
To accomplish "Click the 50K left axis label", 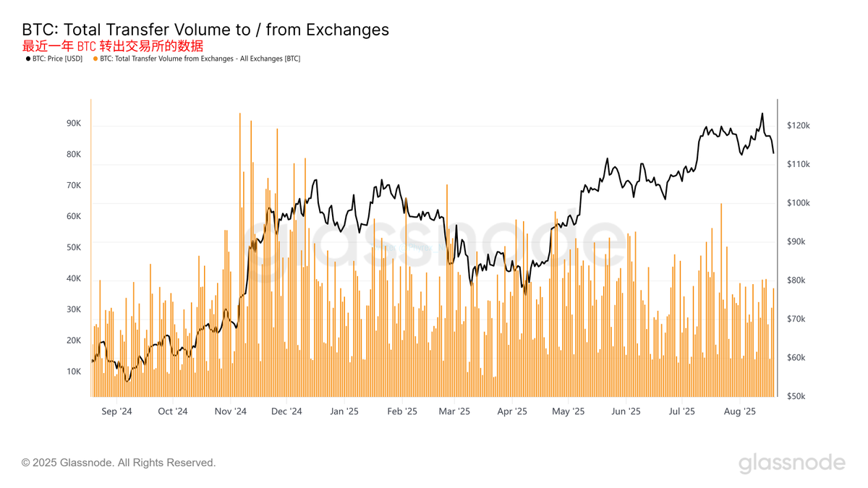I will coord(74,247).
